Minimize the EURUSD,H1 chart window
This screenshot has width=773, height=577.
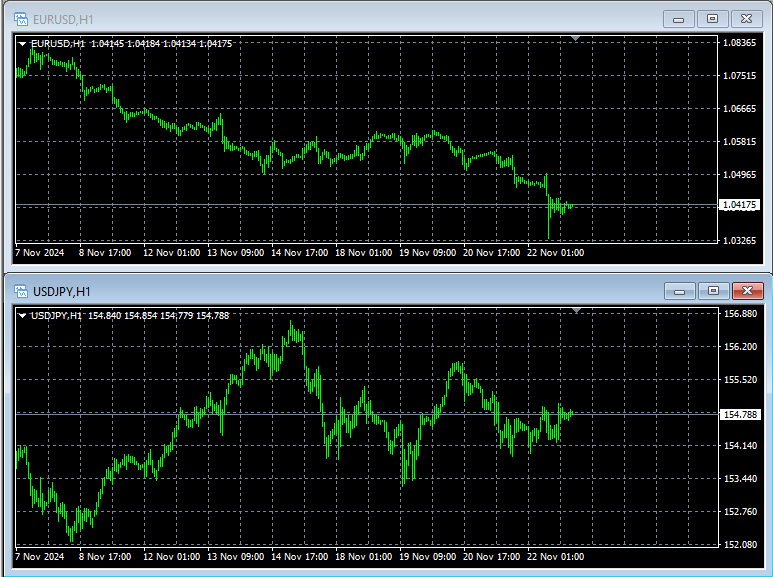(x=679, y=19)
